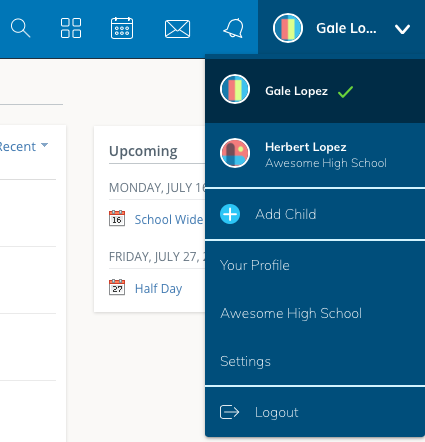This screenshot has height=442, width=425.
Task: Open the search magnifier icon
Action: 20,28
